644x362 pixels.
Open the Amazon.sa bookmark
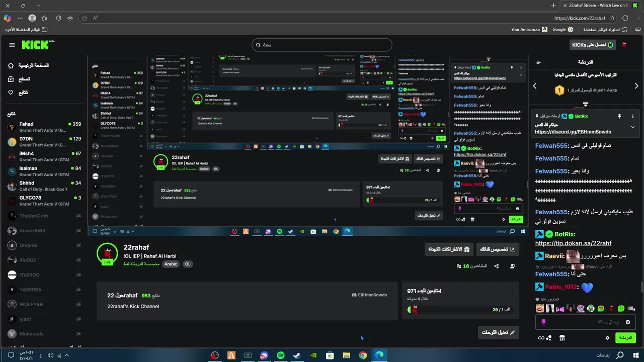529,29
